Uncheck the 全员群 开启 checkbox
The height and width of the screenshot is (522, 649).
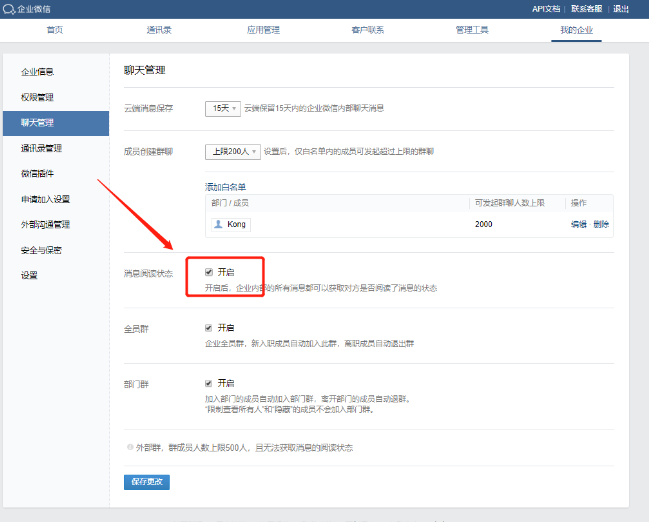tap(209, 327)
